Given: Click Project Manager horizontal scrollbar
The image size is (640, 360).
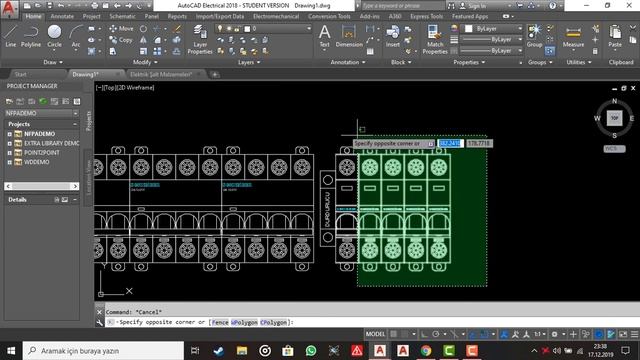Looking at the screenshot, I should (42, 186).
